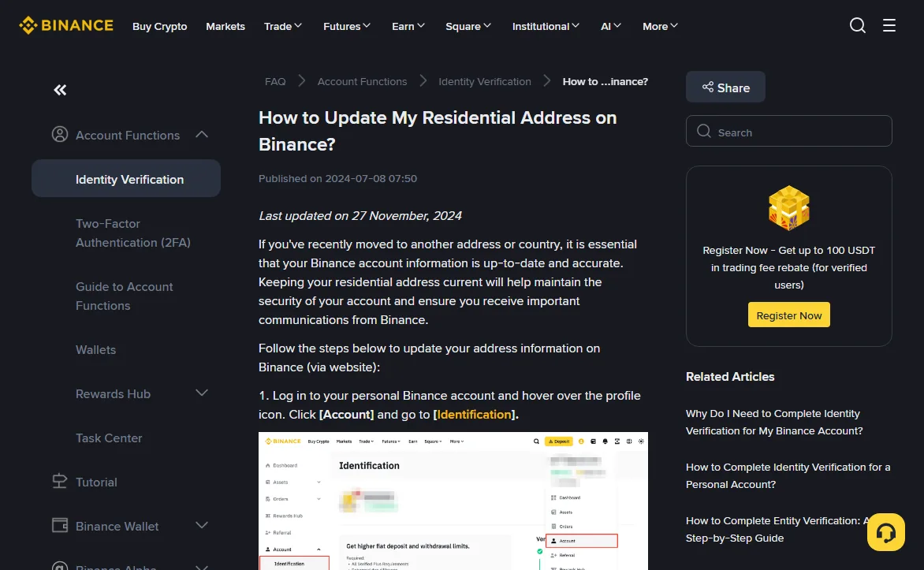The width and height of the screenshot is (924, 570).
Task: Expand the Institutional dropdown menu
Action: [x=546, y=26]
